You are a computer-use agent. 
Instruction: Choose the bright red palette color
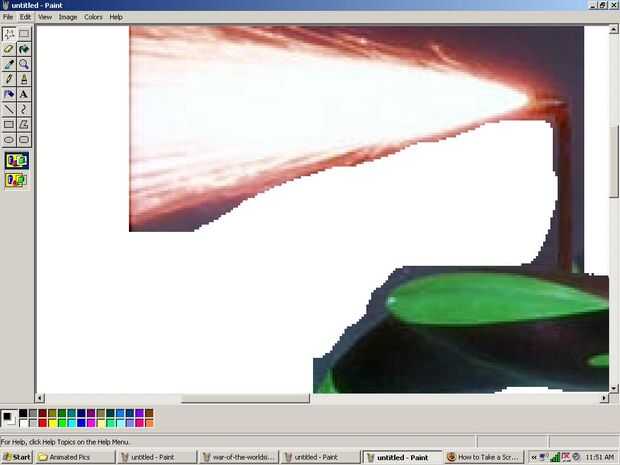[x=43, y=423]
